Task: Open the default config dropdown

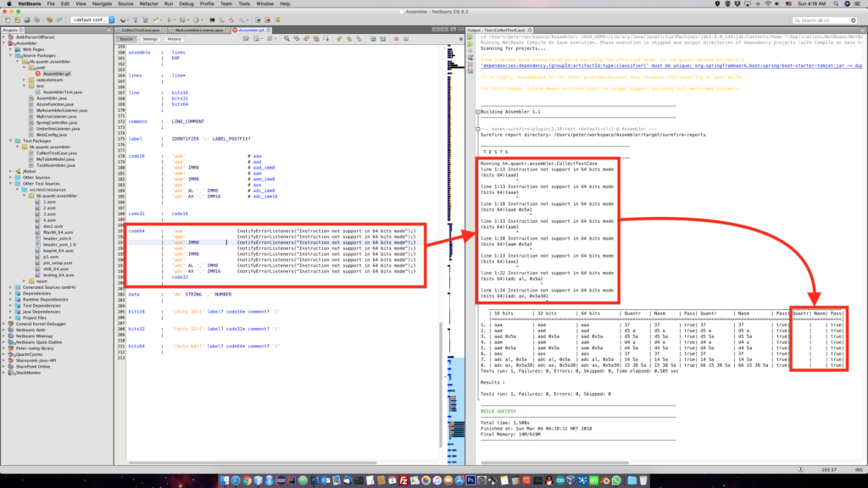Action: pyautogui.click(x=92, y=20)
